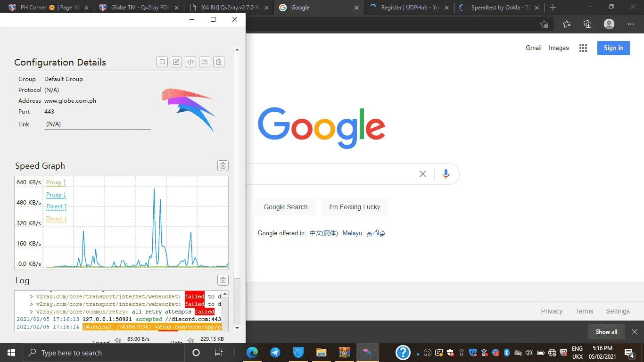Open File Explorer from the taskbar
The height and width of the screenshot is (362, 644).
tap(321, 353)
